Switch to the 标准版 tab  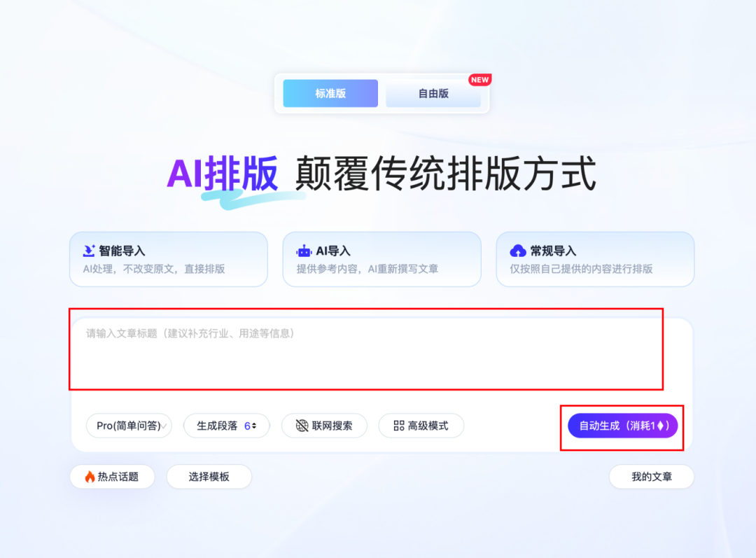coord(330,93)
